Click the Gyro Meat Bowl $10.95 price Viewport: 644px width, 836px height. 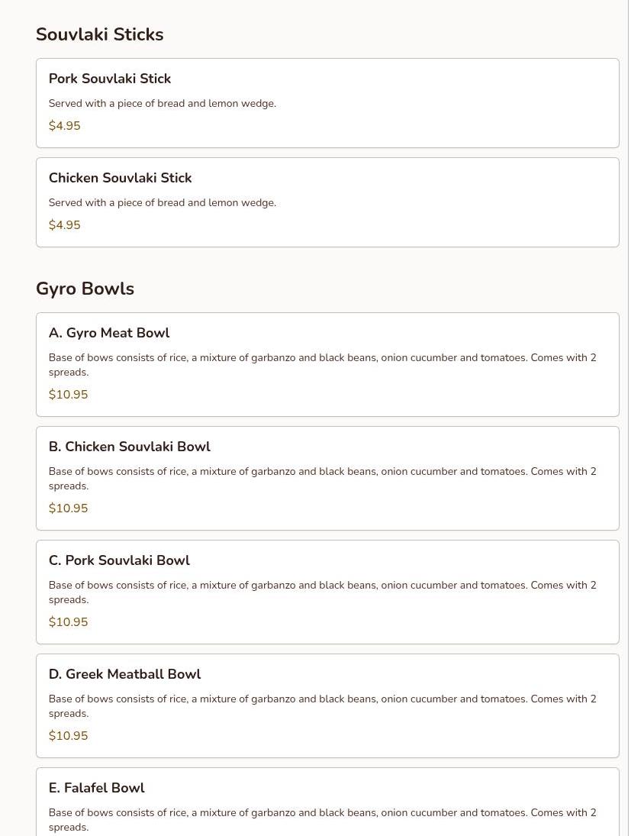68,395
